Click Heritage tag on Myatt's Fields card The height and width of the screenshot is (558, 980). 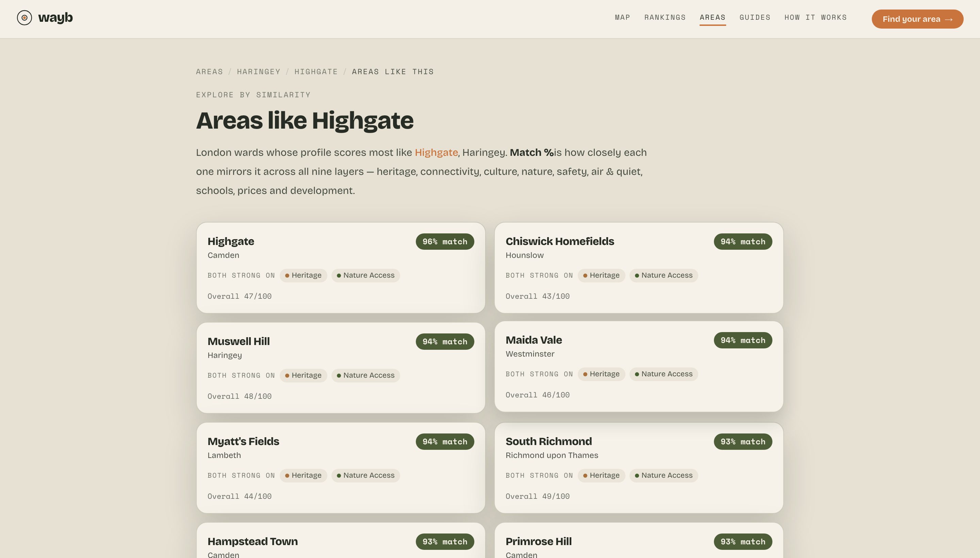coord(303,475)
